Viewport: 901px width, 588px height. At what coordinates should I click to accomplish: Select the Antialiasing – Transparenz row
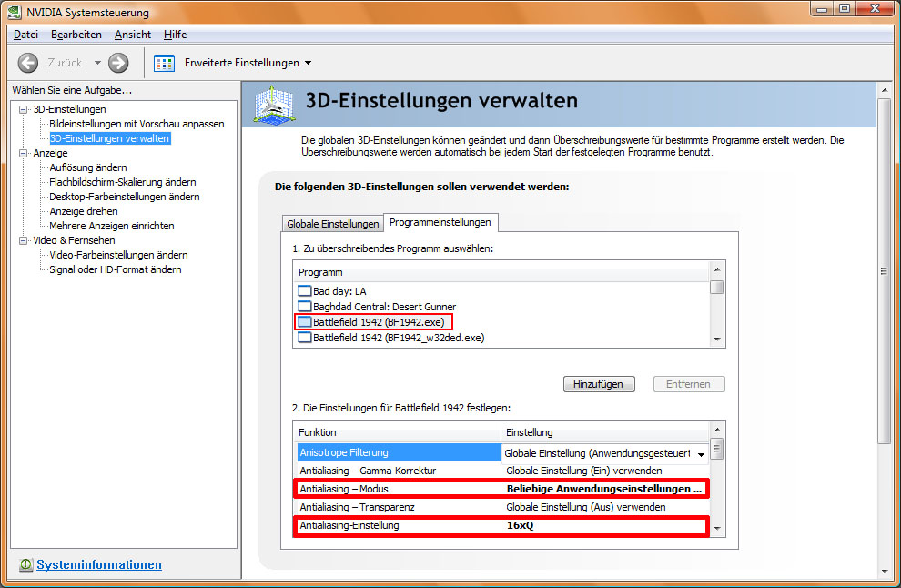[502, 507]
